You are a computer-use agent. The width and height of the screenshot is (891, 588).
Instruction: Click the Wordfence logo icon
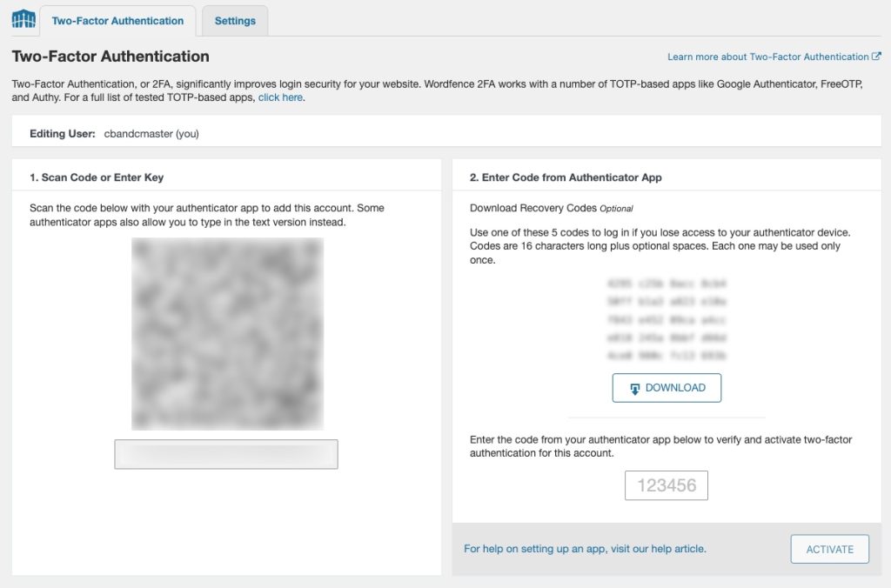23,19
